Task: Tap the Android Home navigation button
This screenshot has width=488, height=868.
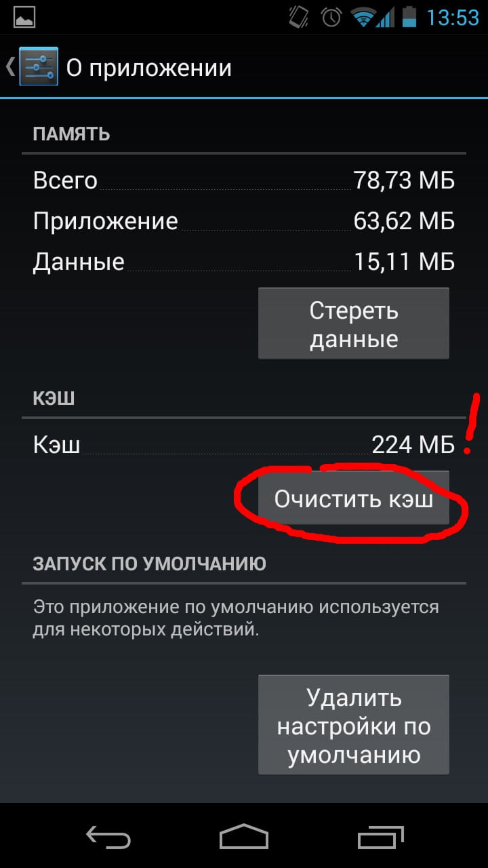Action: click(244, 836)
